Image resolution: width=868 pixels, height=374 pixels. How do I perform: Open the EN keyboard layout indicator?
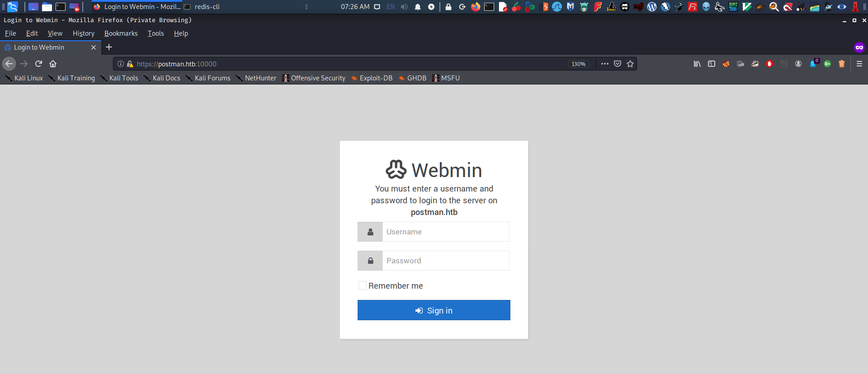pos(391,7)
